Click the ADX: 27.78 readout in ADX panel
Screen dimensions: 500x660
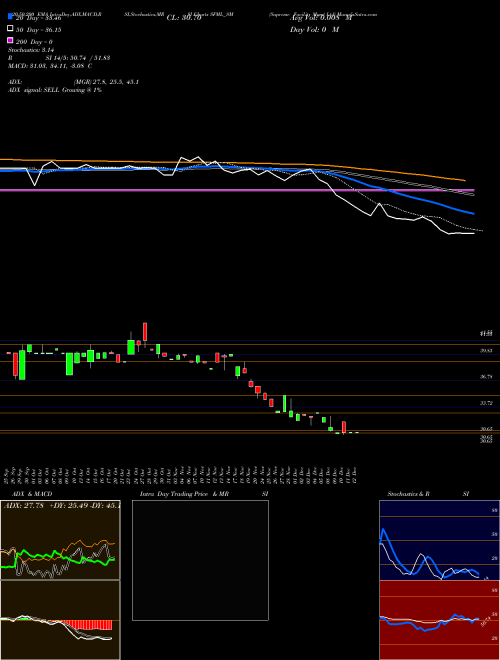[24, 505]
